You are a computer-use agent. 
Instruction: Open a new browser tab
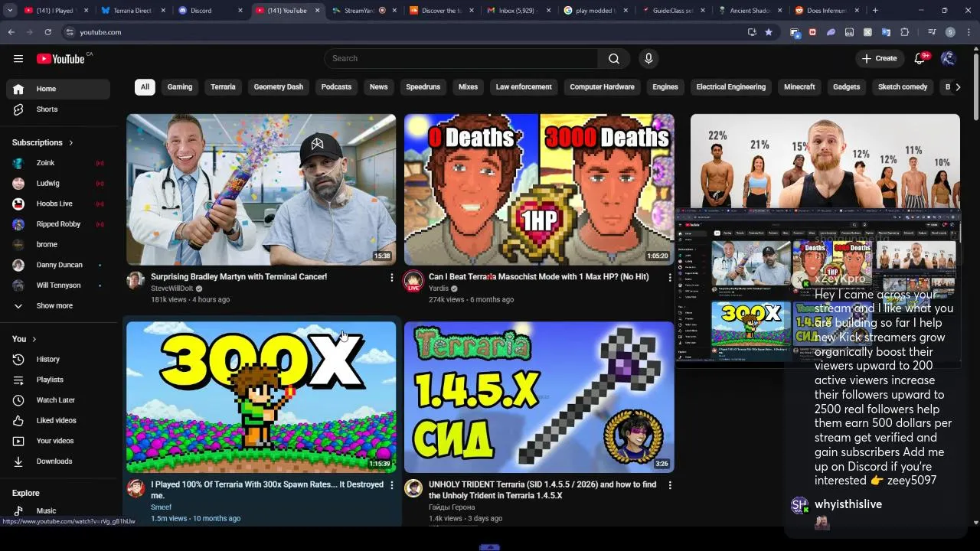coord(875,11)
